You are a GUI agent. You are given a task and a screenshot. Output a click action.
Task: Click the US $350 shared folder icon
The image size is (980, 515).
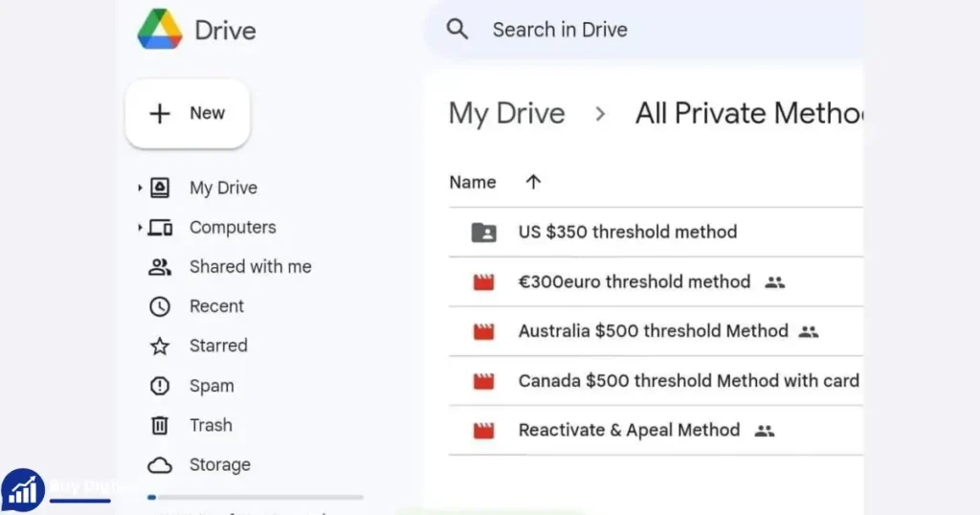483,232
